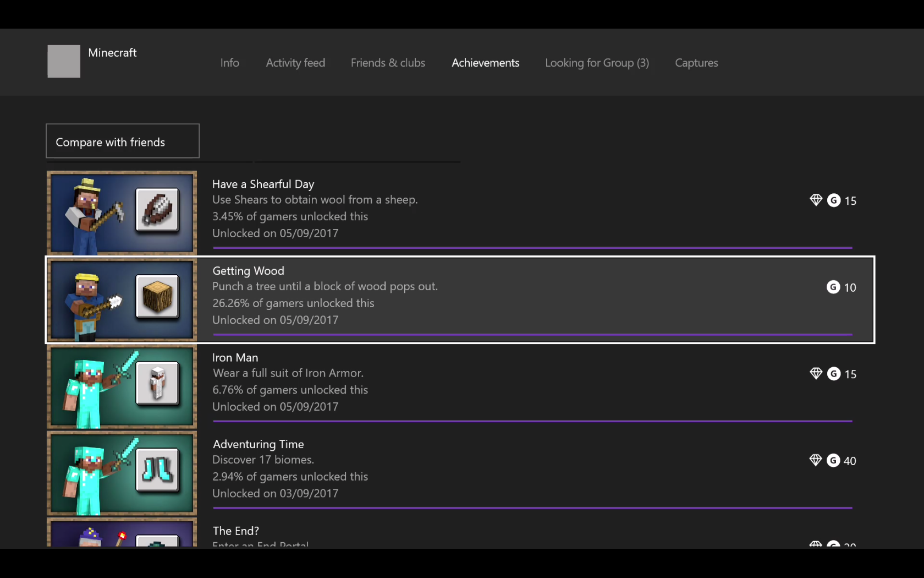This screenshot has height=578, width=924.
Task: Click the Minecraft game profile picture
Action: [64, 61]
